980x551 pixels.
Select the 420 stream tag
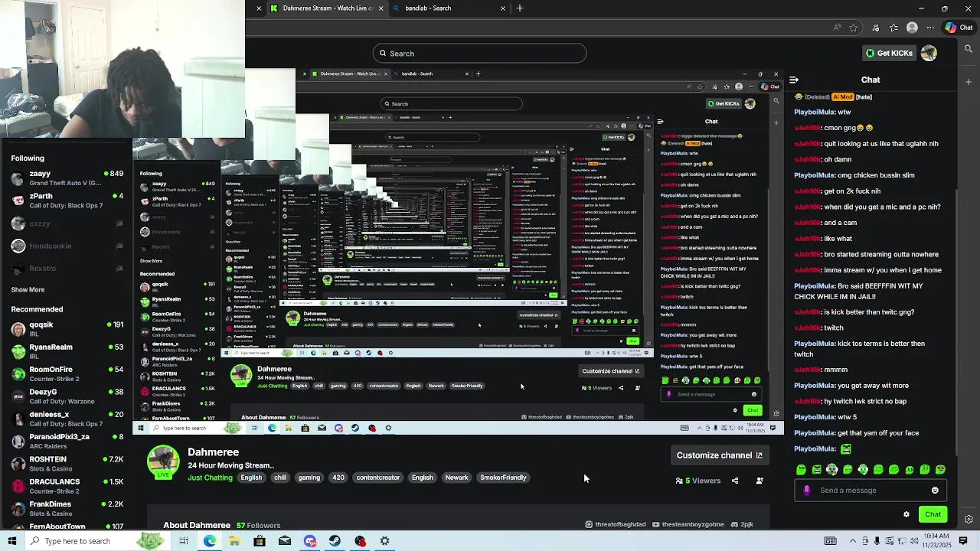(x=338, y=478)
